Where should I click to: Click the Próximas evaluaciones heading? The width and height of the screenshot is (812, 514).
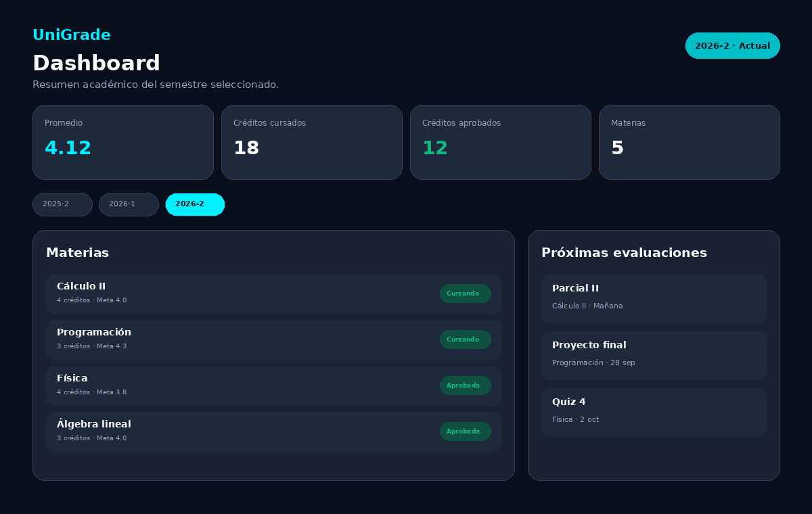coord(624,252)
